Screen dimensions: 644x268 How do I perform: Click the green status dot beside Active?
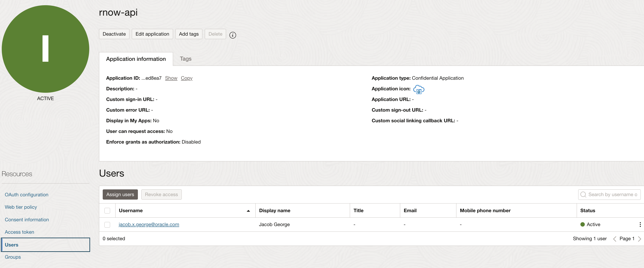coord(583,224)
